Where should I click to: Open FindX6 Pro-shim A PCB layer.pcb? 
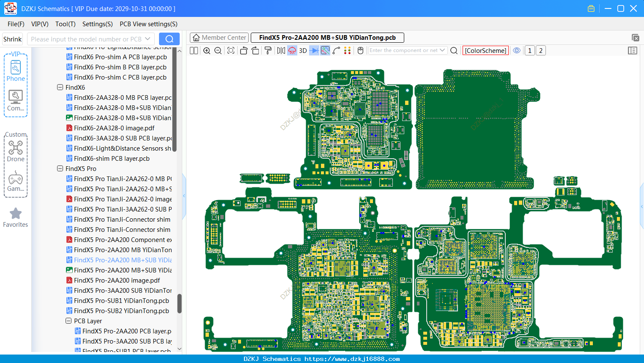120,57
